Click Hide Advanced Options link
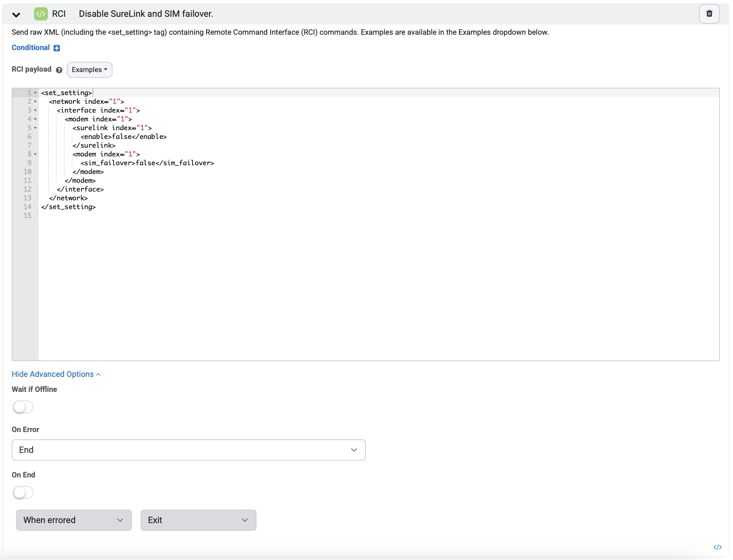 tap(56, 374)
